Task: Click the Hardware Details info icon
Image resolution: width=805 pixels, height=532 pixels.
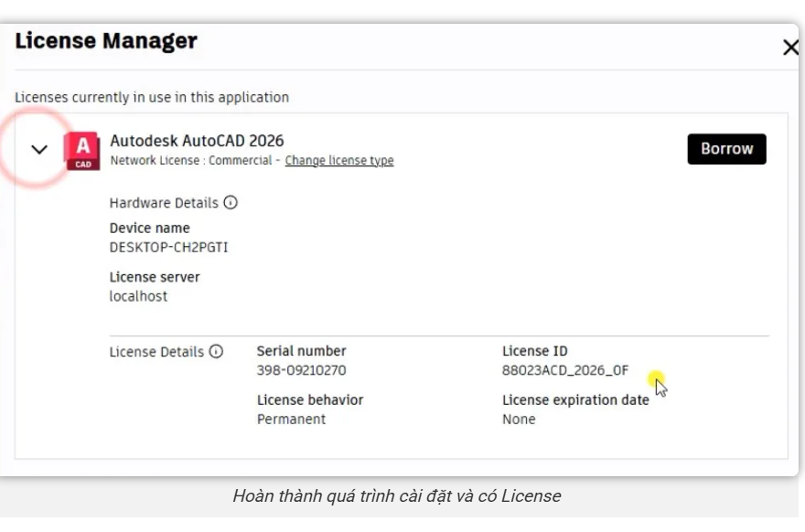Action: [x=231, y=203]
